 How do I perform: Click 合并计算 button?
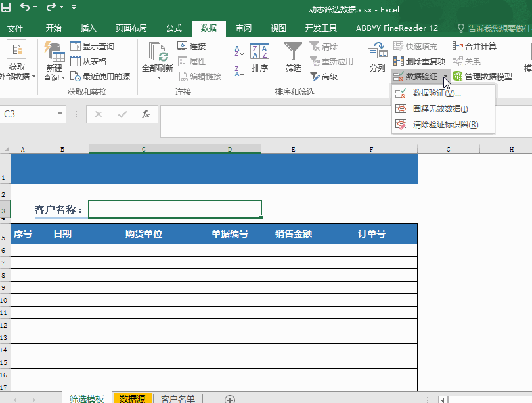(474, 46)
